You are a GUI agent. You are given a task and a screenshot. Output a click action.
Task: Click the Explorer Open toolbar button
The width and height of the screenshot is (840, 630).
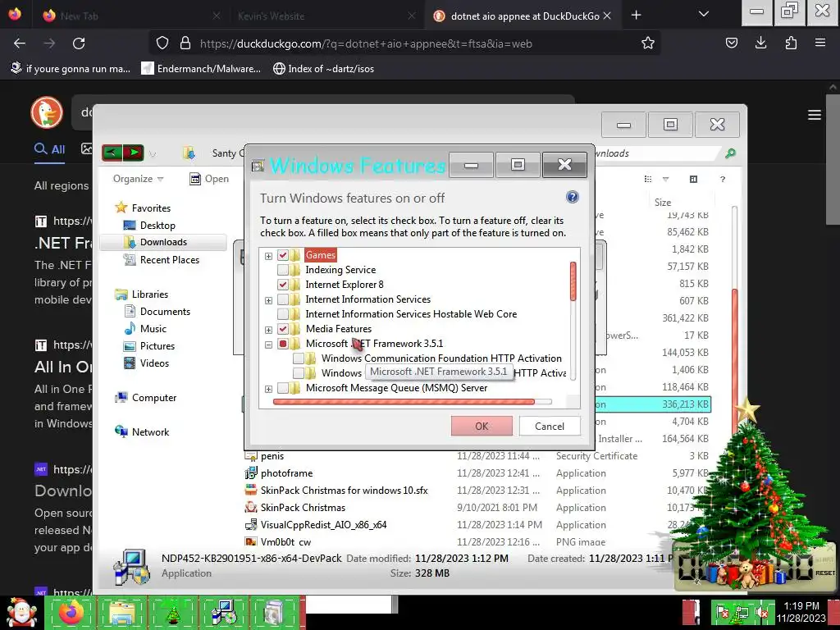(x=209, y=179)
